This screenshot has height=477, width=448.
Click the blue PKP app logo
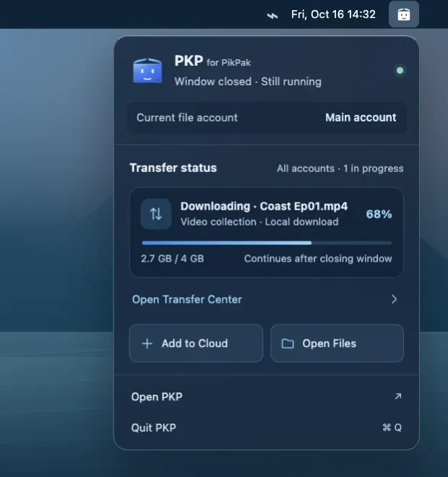click(147, 71)
